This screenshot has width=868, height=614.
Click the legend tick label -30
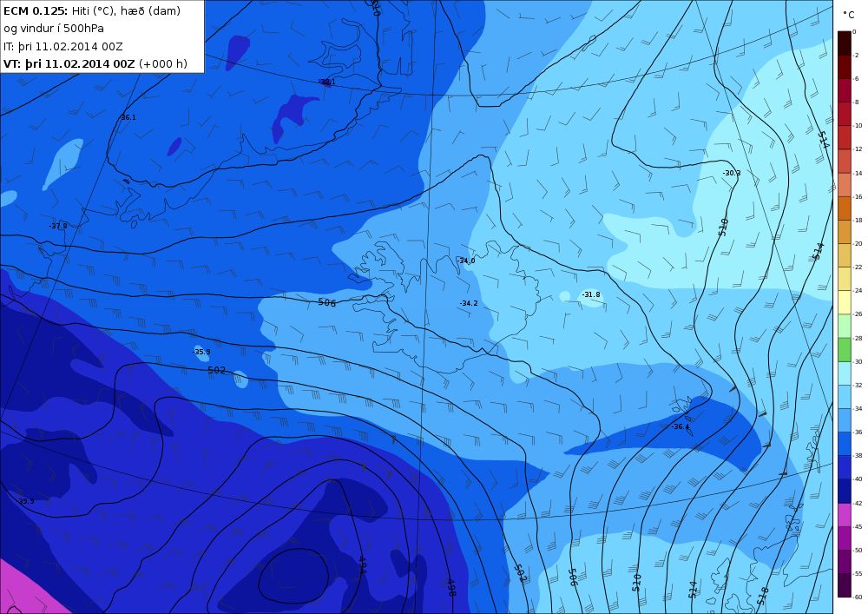tap(858, 361)
